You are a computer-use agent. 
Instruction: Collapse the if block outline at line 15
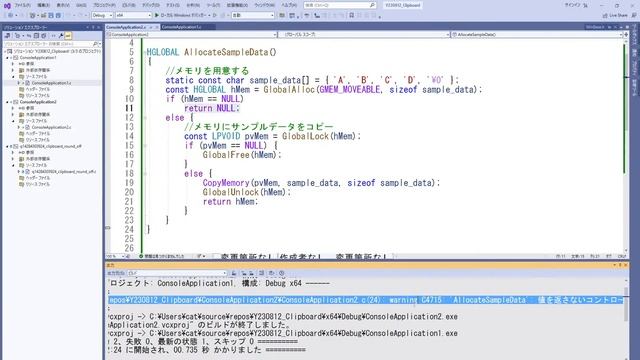pos(145,145)
